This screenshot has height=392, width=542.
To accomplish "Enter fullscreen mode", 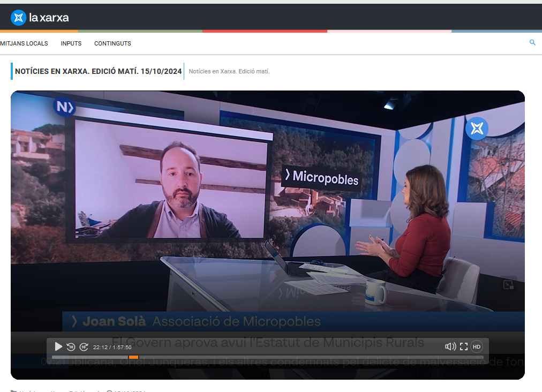I will 464,346.
